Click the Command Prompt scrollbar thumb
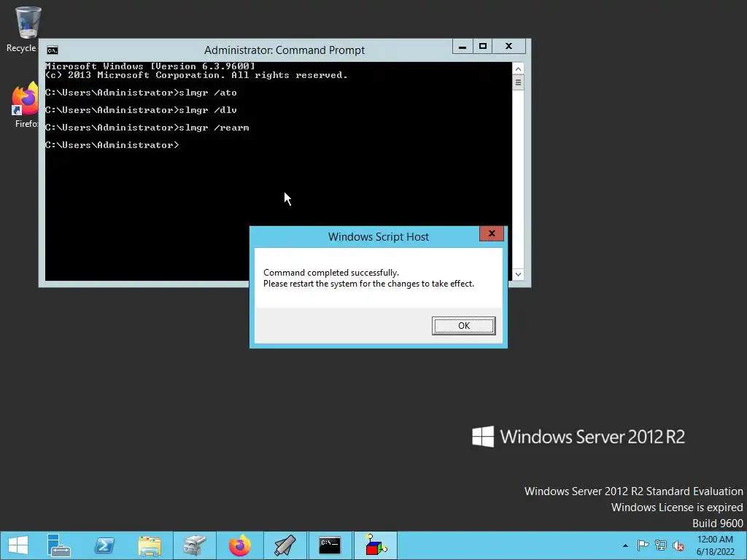The height and width of the screenshot is (560, 747). pyautogui.click(x=518, y=82)
